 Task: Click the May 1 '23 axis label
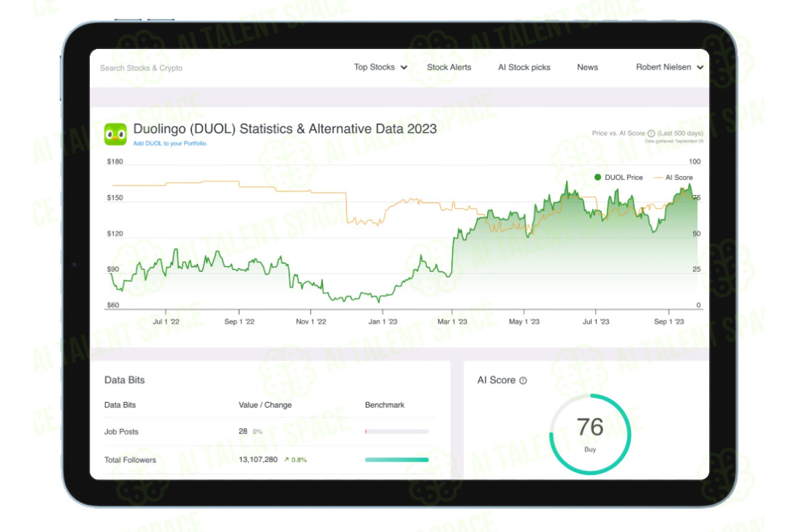tap(524, 321)
